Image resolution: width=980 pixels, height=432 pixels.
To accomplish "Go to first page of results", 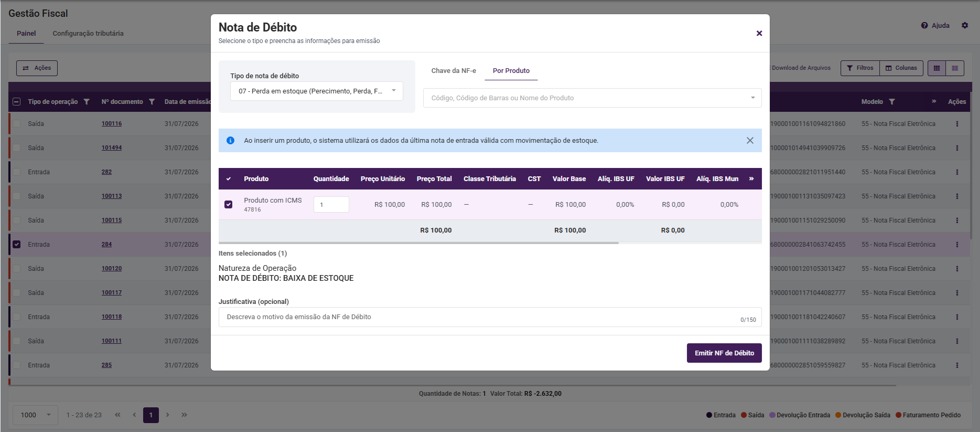I will click(x=117, y=415).
